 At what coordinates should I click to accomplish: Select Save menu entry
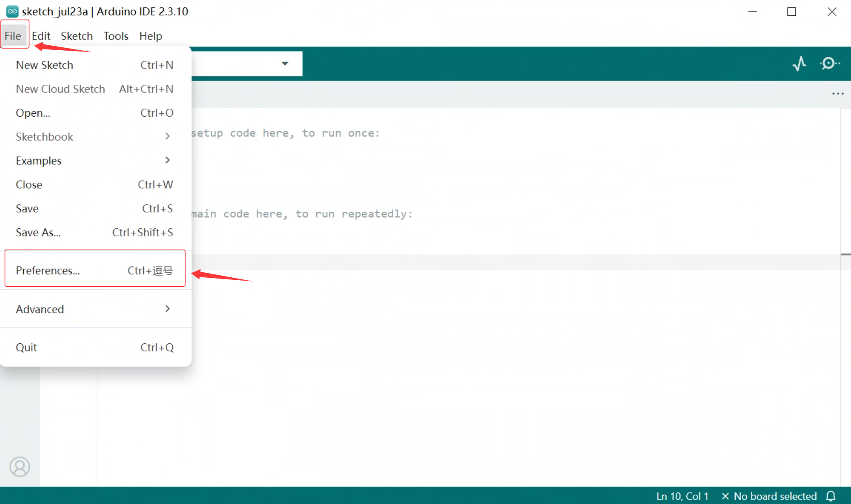(95, 208)
